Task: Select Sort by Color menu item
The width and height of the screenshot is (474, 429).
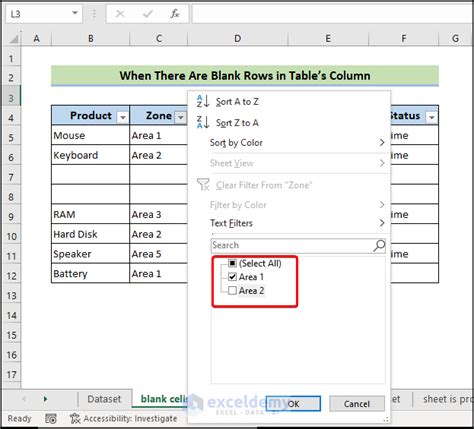Action: [x=289, y=143]
